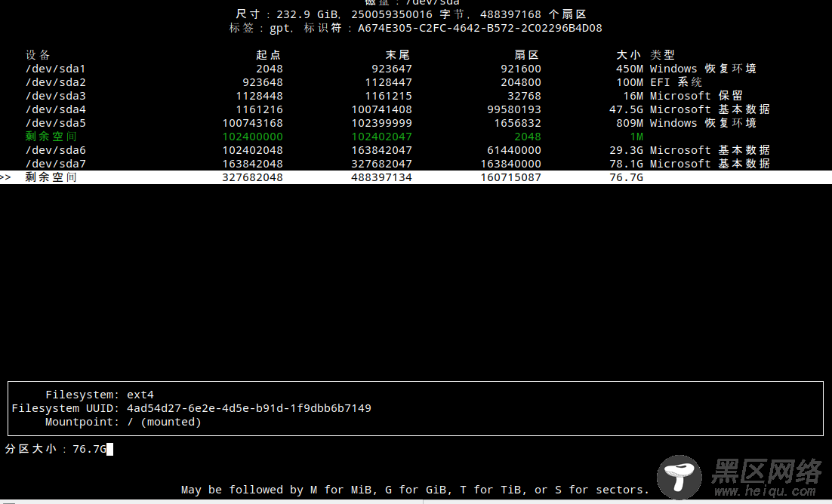This screenshot has width=832, height=504.
Task: Click the 450M size value
Action: (630, 69)
